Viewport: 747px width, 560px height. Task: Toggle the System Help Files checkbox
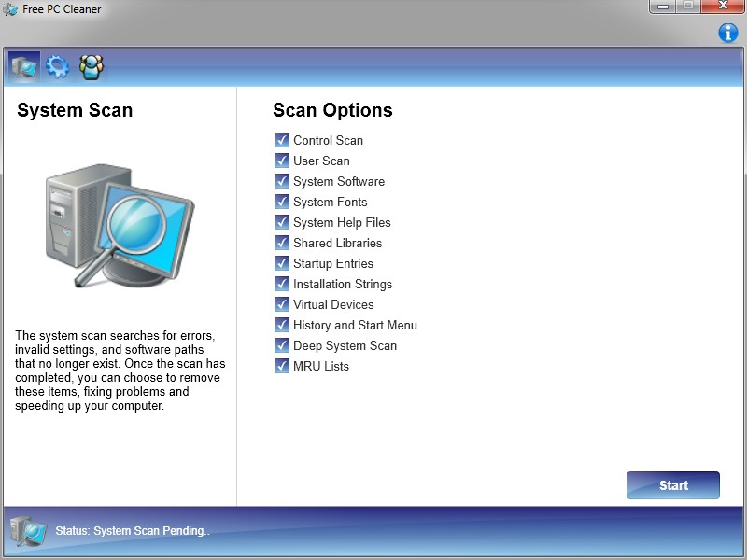(x=282, y=222)
